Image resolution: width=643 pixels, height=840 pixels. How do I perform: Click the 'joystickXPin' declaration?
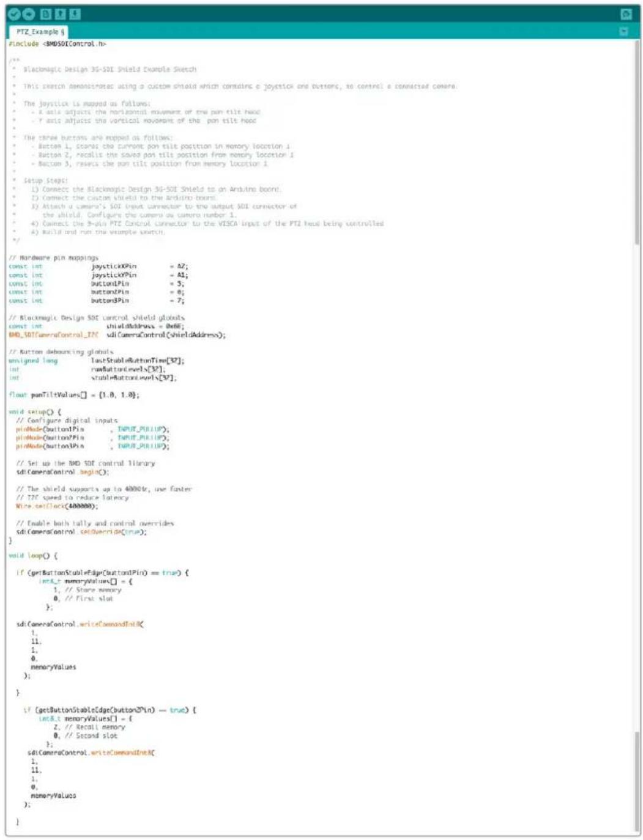(114, 267)
